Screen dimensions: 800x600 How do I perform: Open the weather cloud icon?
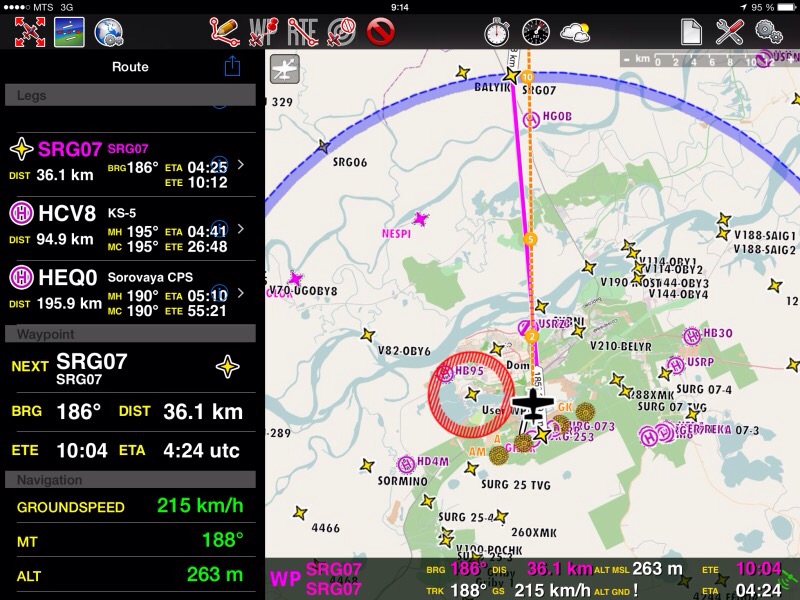click(x=575, y=32)
